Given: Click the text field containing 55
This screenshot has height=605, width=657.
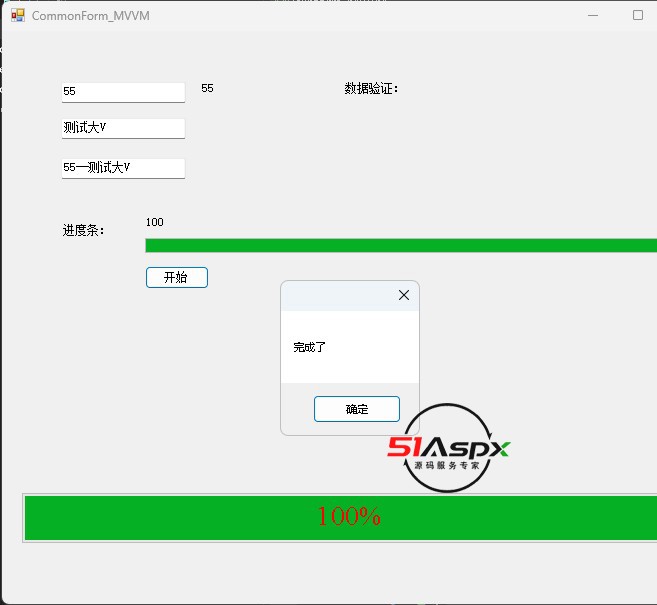Looking at the screenshot, I should tap(123, 92).
